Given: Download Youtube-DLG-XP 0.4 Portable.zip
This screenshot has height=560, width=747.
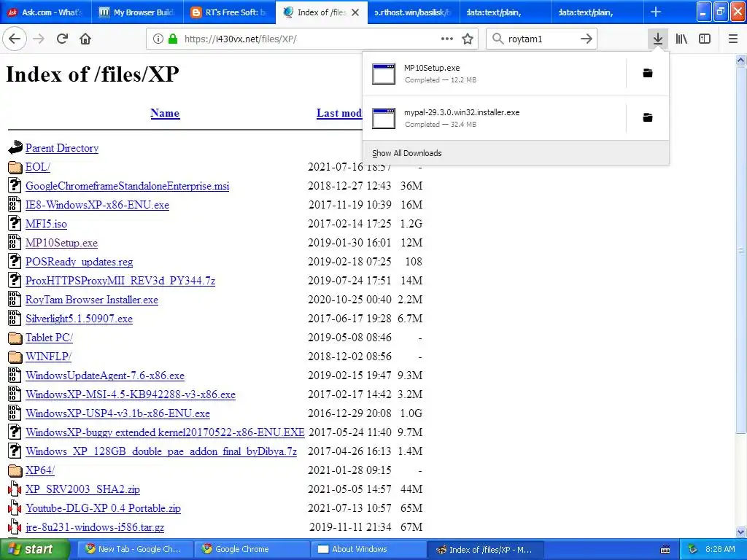Looking at the screenshot, I should point(103,508).
